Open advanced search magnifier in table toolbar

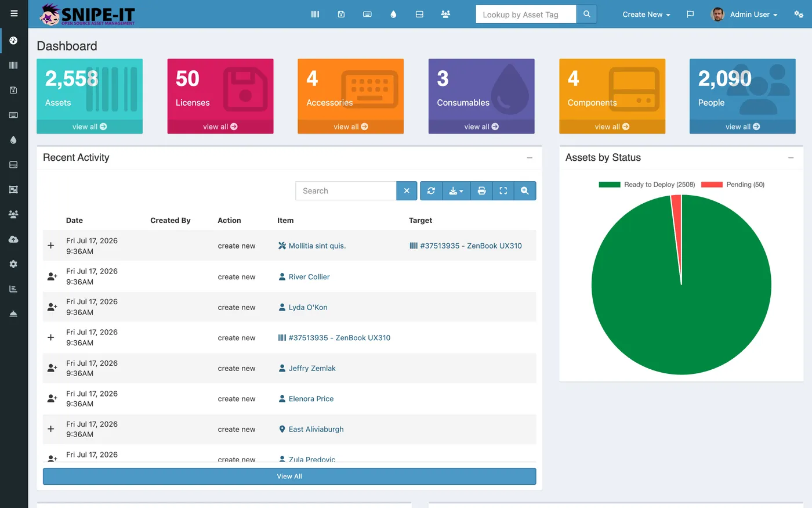coord(525,190)
